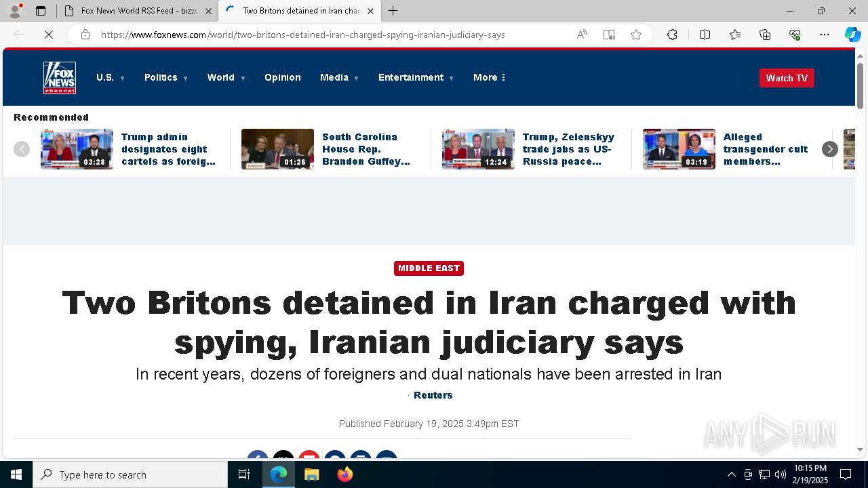Click the Edge Copilot icon
Screen dimensions: 868x488
pos(852,35)
